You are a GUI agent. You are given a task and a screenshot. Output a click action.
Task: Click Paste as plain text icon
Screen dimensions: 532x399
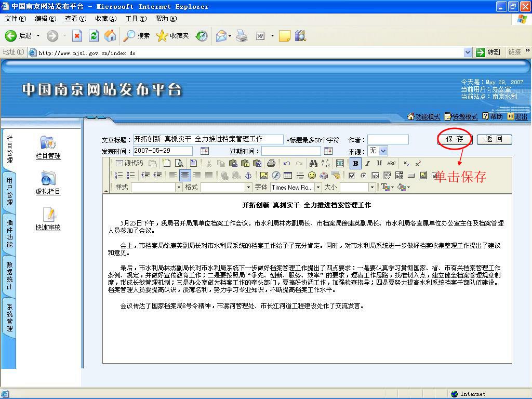coord(245,163)
